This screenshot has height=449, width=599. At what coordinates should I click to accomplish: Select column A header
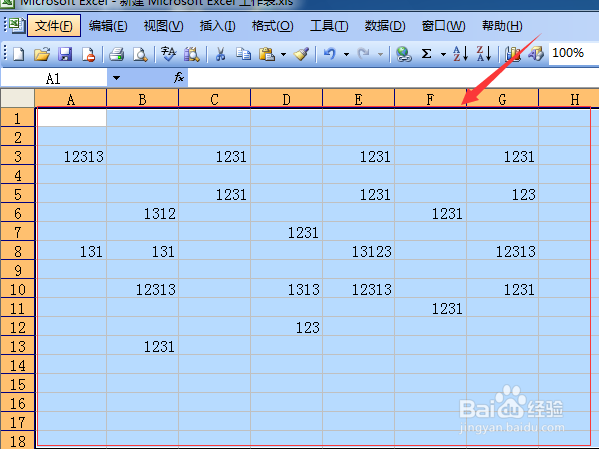[71, 99]
